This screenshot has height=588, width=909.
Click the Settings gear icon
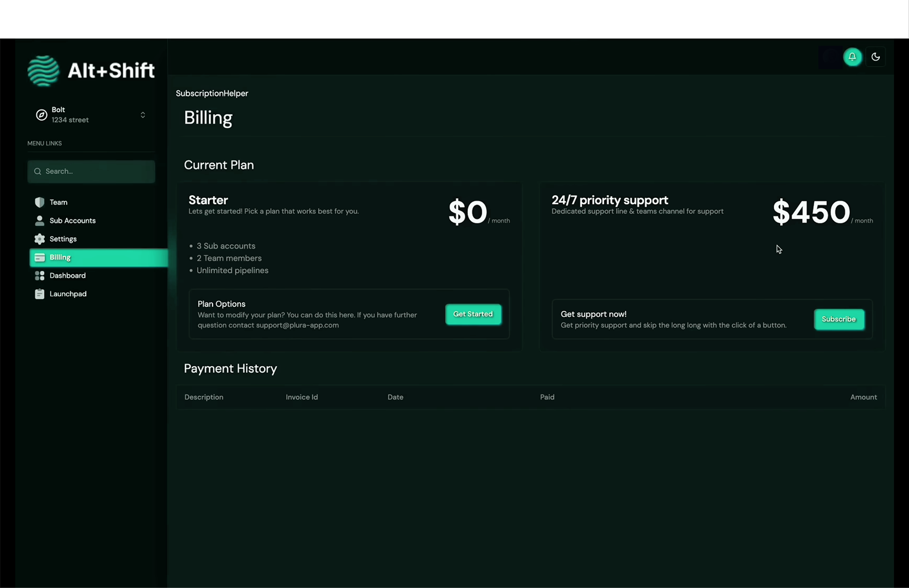[40, 239]
